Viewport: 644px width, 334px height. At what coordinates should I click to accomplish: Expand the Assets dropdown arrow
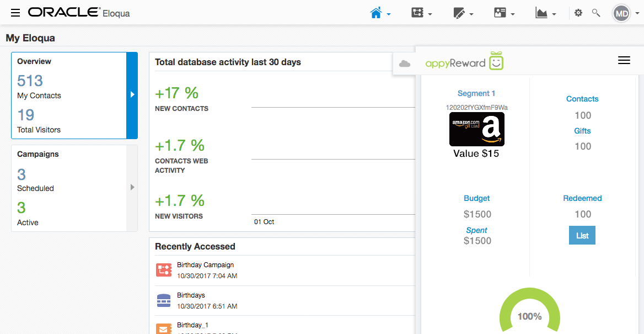[471, 14]
